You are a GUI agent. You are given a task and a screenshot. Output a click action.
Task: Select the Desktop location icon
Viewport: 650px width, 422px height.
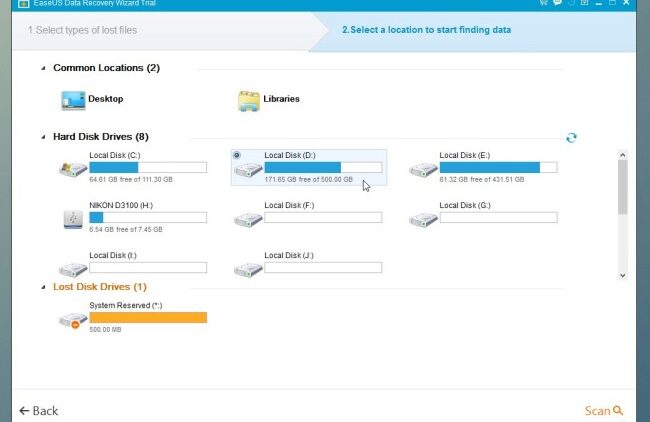pyautogui.click(x=73, y=100)
